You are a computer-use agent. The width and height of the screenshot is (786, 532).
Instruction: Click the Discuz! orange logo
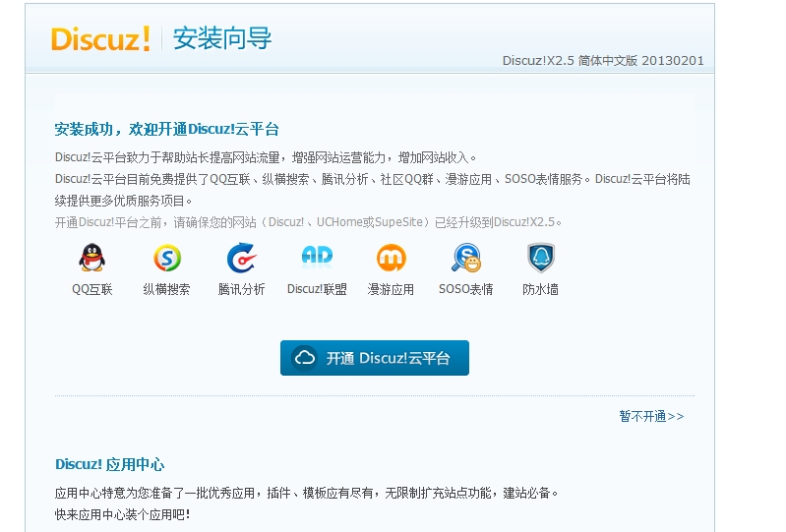pyautogui.click(x=100, y=38)
